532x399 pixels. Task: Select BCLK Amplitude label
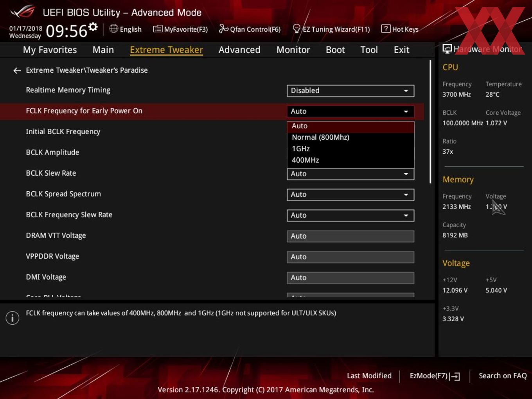52,152
